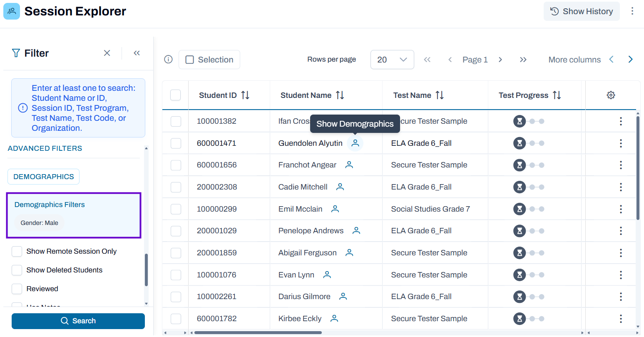The width and height of the screenshot is (644, 337).
Task: Check the select-all header checkbox
Action: tap(176, 95)
